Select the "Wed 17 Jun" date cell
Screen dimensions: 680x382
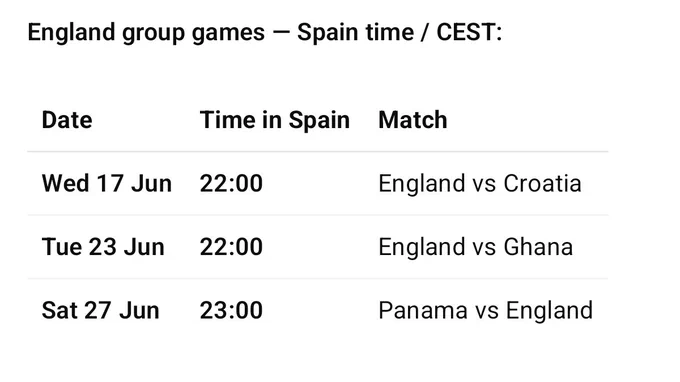pos(107,183)
